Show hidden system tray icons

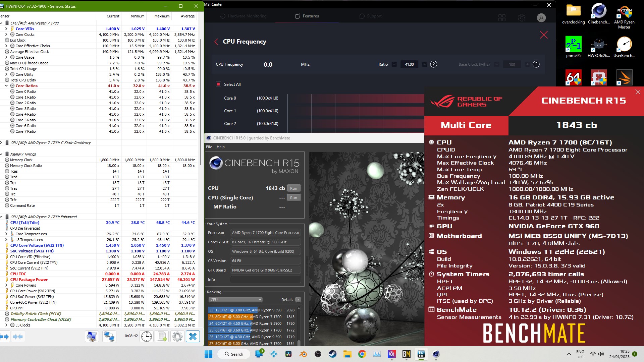569,354
